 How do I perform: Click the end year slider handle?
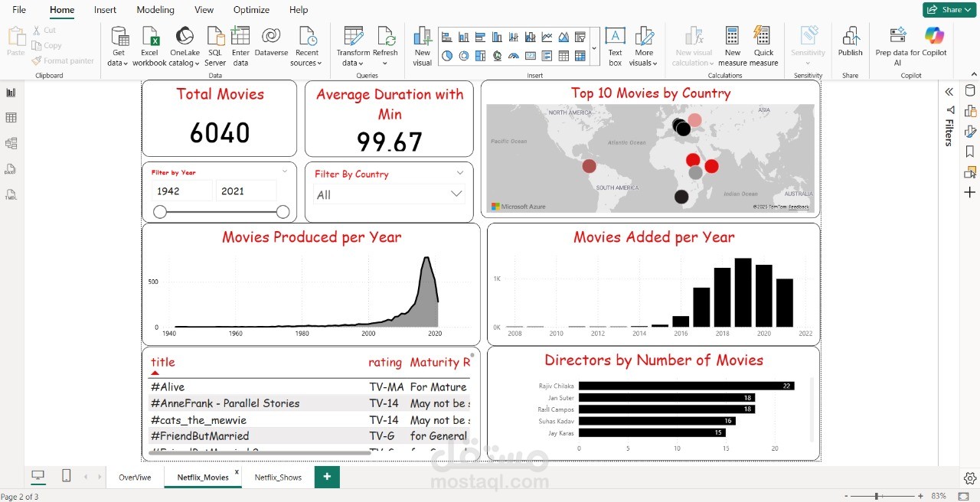[283, 212]
